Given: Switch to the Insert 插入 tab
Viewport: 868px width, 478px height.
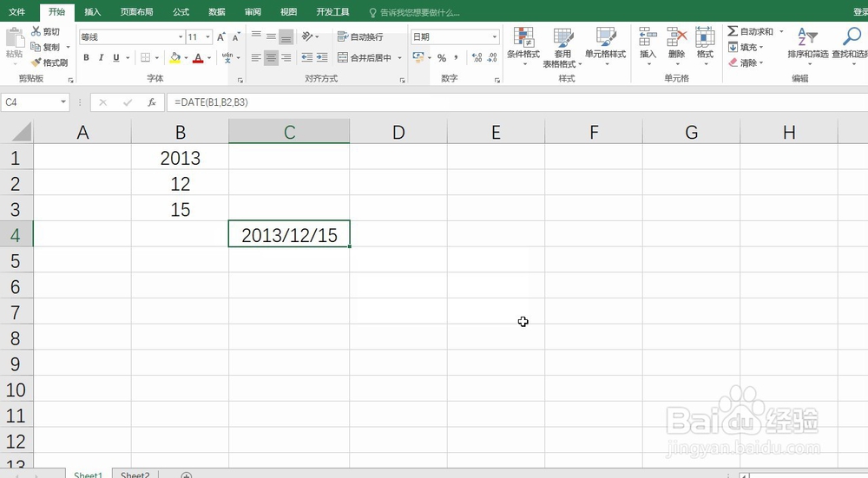Looking at the screenshot, I should (x=93, y=11).
